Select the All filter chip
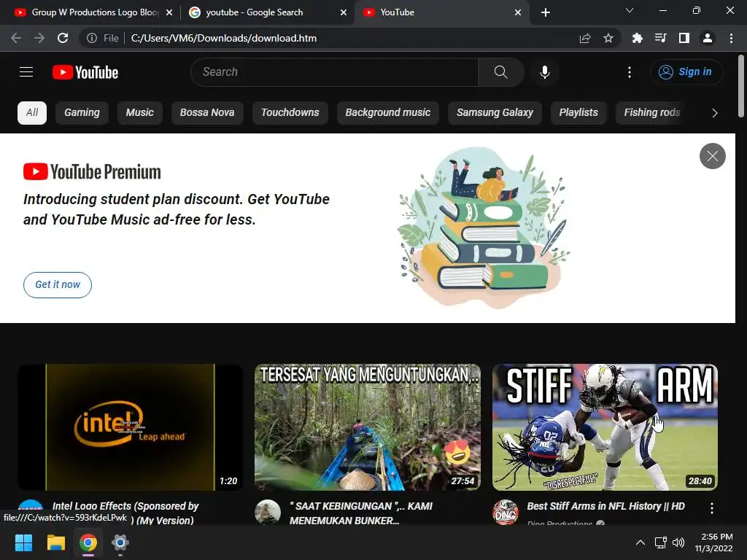 32,113
